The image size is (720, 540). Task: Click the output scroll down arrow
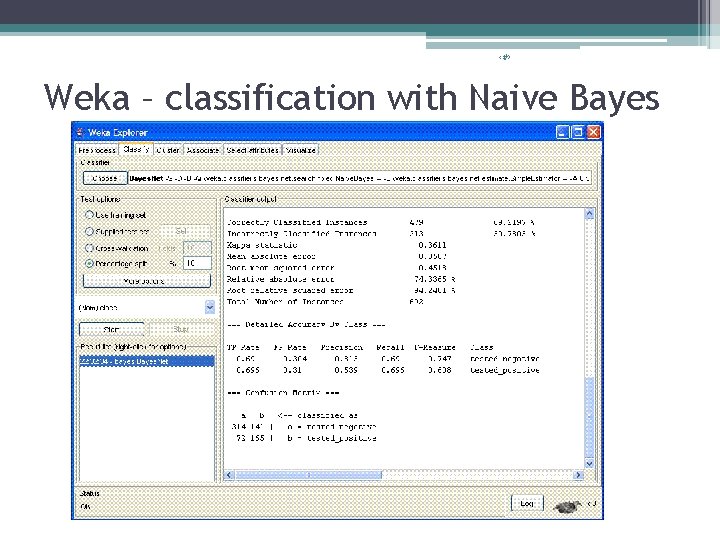tap(590, 464)
